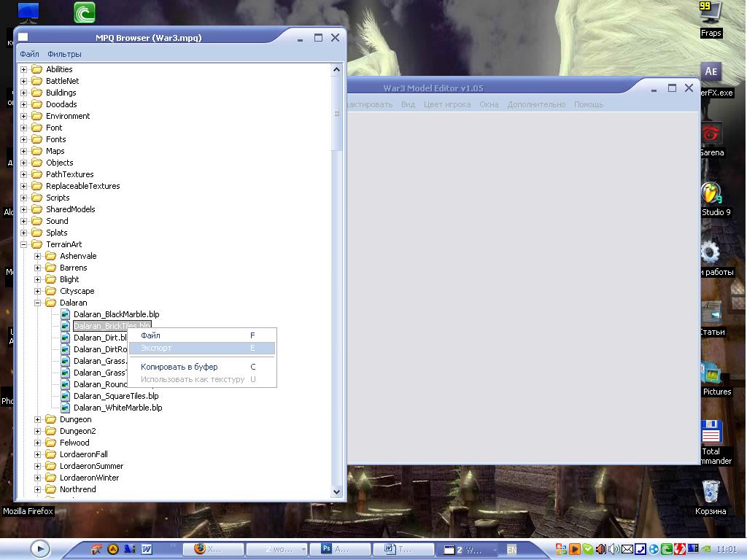Collapse the Dalaran folder node
Viewport: 747px width, 560px height.
click(x=38, y=303)
